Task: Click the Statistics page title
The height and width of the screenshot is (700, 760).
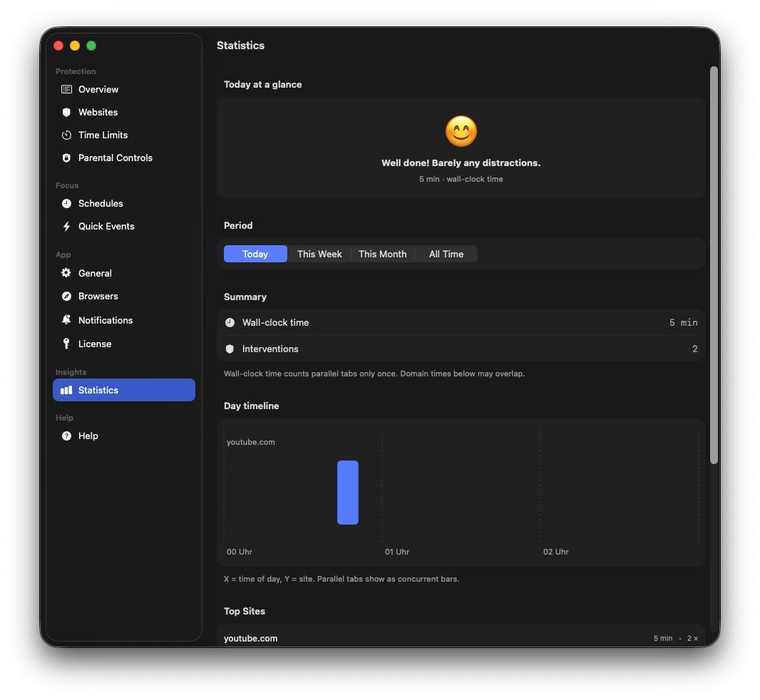Action: click(x=240, y=45)
